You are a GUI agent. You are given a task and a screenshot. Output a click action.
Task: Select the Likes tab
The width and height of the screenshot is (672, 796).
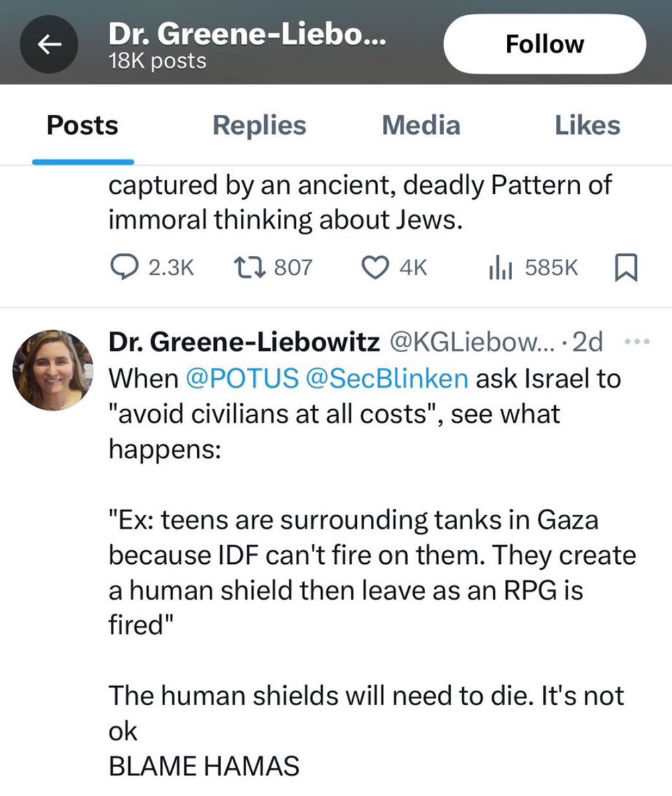coord(587,125)
